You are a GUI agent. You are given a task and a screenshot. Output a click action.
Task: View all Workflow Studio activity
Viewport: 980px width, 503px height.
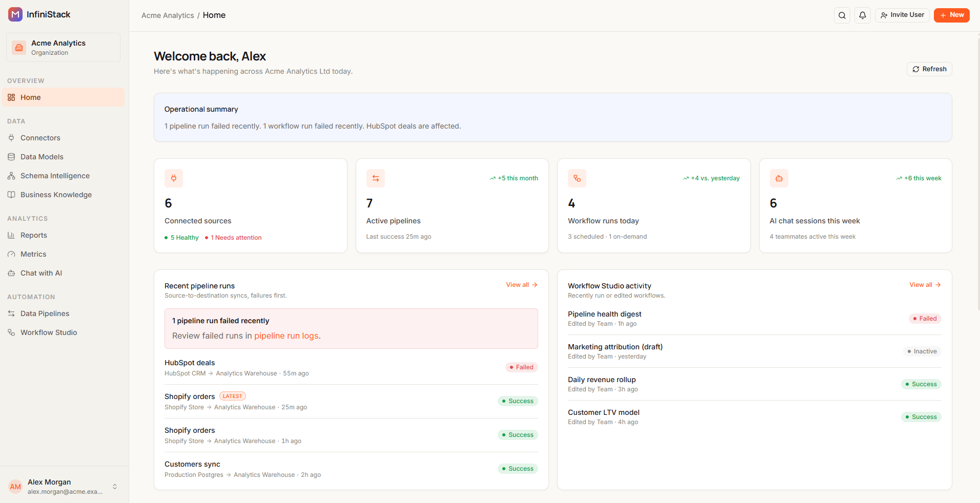(x=925, y=285)
